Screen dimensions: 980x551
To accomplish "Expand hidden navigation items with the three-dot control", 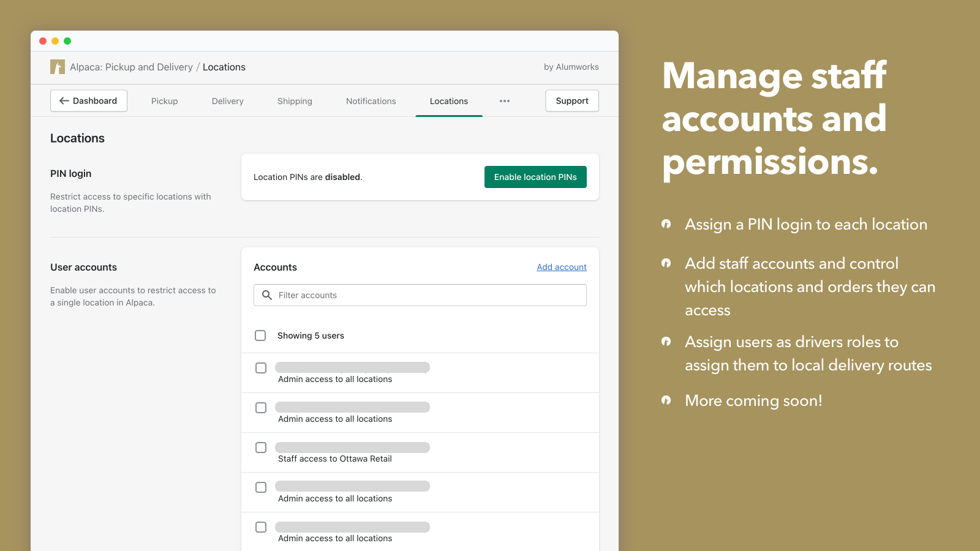I will click(504, 100).
